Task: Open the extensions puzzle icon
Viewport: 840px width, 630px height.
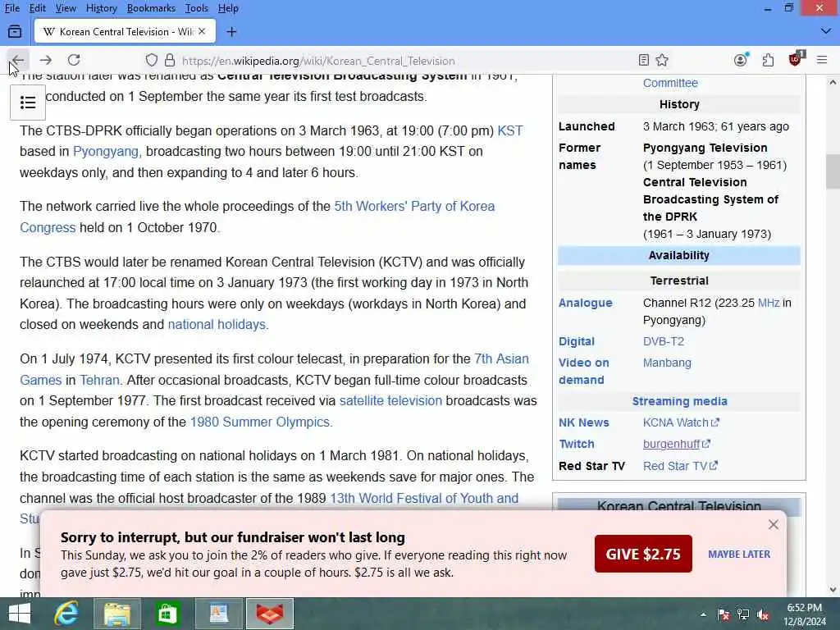Action: 768,60
